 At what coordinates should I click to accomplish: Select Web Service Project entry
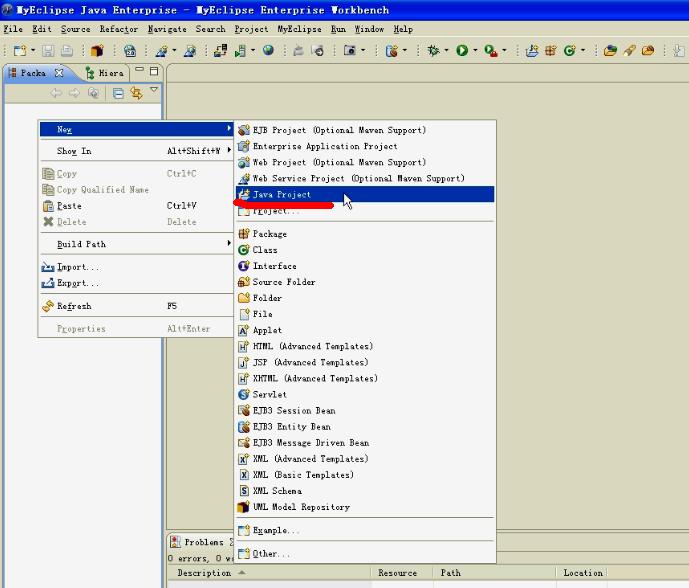(365, 178)
